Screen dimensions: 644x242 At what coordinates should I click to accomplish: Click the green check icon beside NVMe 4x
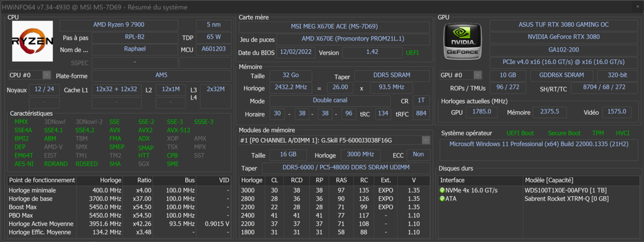tap(442, 190)
